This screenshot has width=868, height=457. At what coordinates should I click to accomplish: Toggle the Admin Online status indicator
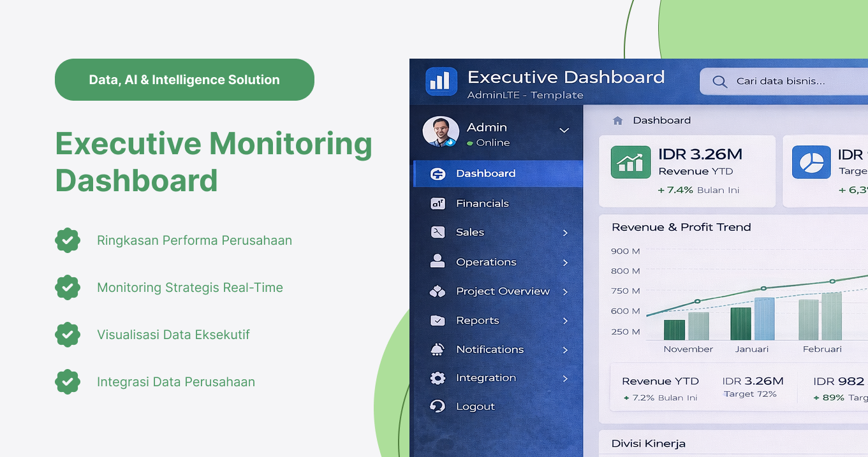469,143
